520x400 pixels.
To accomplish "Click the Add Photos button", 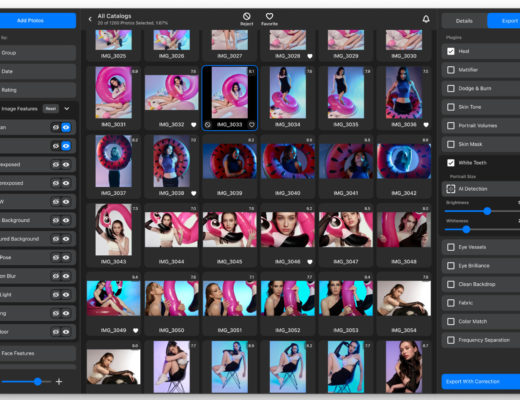I will (38, 21).
